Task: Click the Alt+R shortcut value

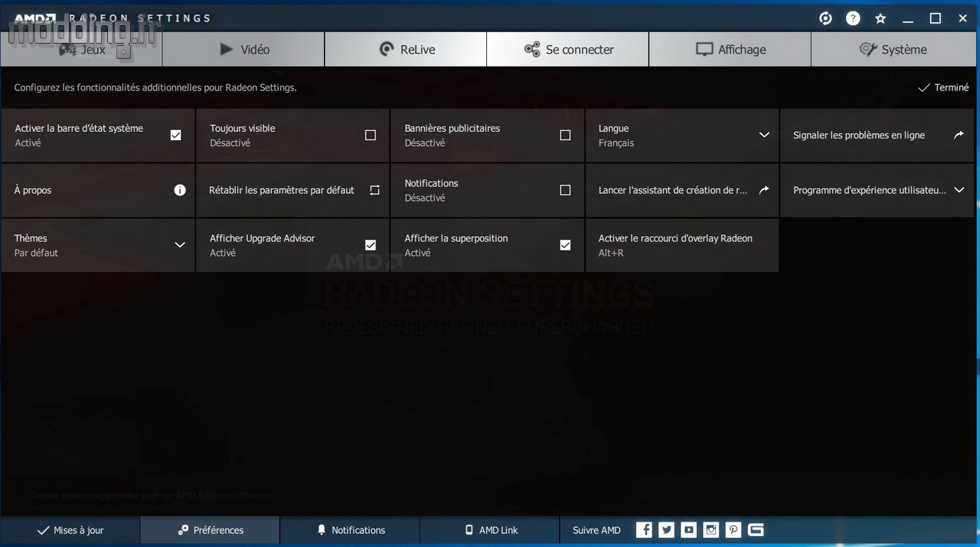Action: coord(611,253)
